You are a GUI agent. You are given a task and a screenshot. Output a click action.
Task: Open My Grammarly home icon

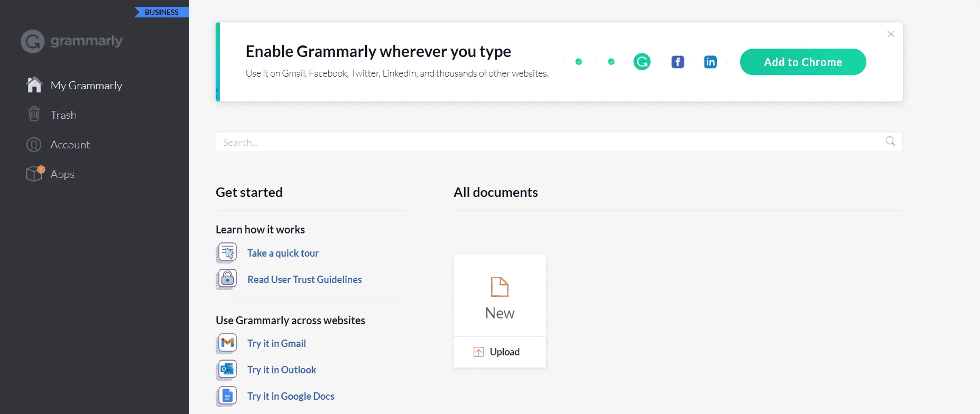pos(34,85)
